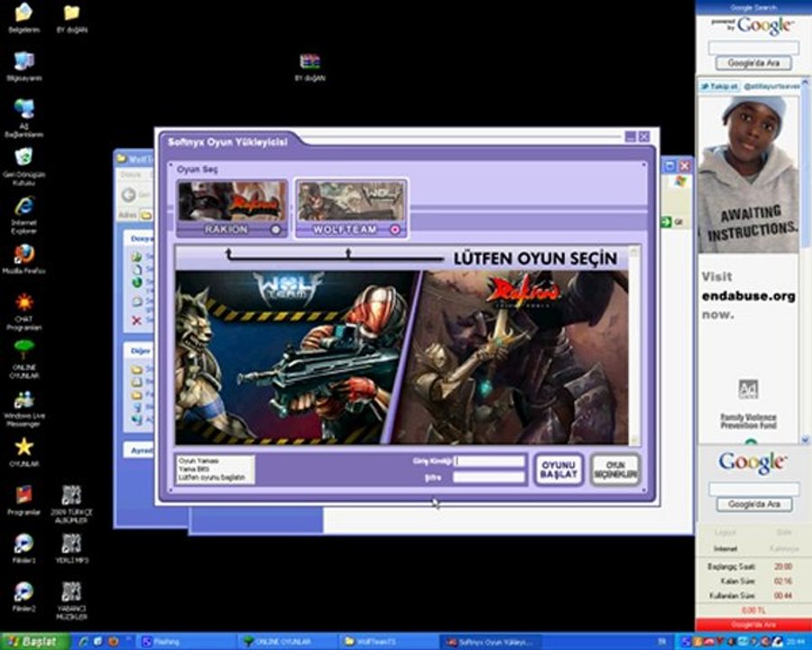Open YERLİ MP3 desktop icon
Viewport: 812px width, 650px height.
pos(72,548)
